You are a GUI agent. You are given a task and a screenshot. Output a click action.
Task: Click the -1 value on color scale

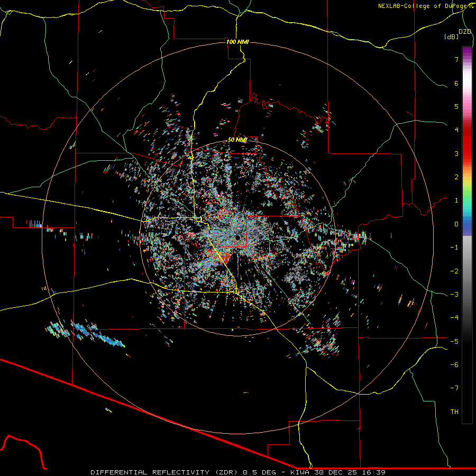454,248
